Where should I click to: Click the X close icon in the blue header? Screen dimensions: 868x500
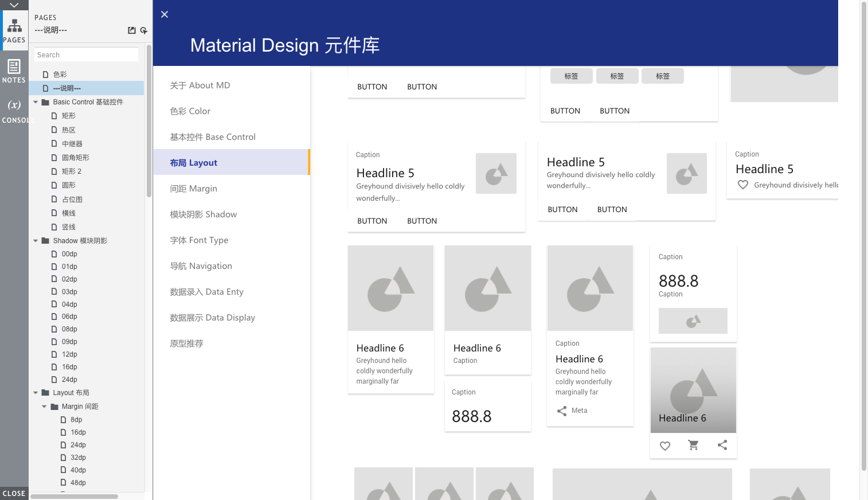[x=165, y=14]
